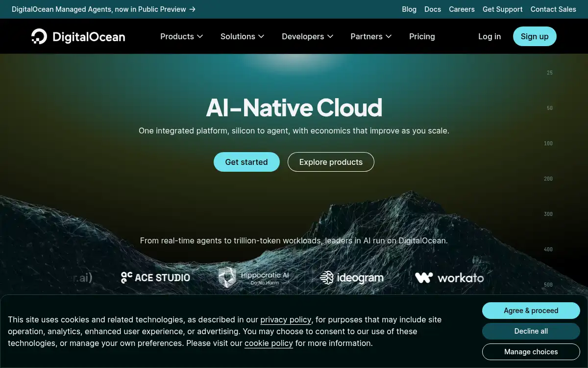Click depth marker 500 on scale
Screen dimensions: 588x368
tap(548, 285)
